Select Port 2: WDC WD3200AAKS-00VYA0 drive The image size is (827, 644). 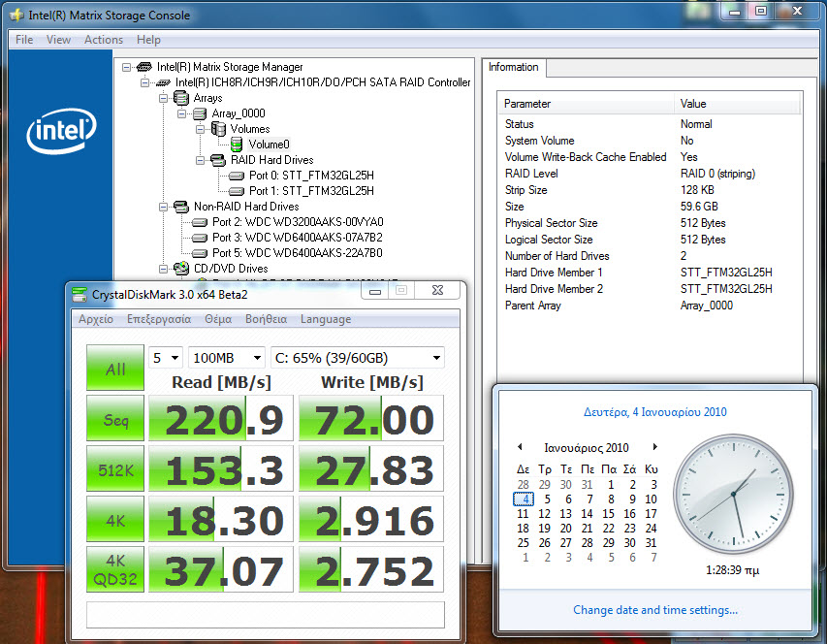pyautogui.click(x=298, y=222)
